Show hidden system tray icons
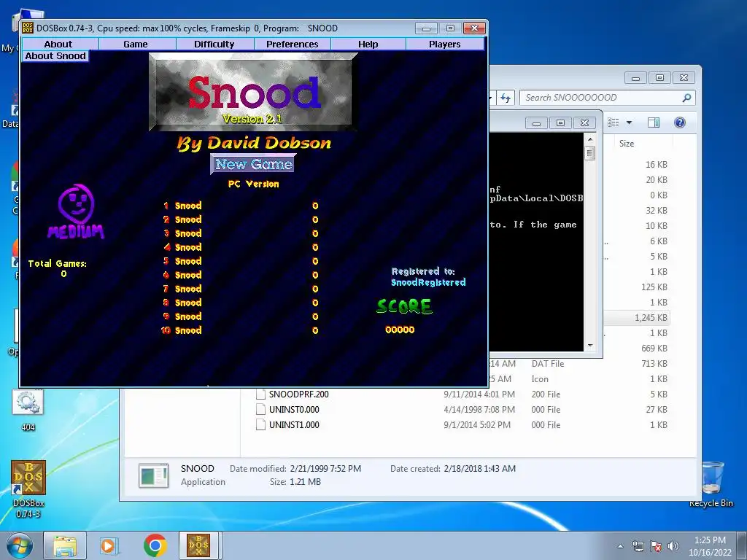747x560 pixels. click(x=620, y=546)
